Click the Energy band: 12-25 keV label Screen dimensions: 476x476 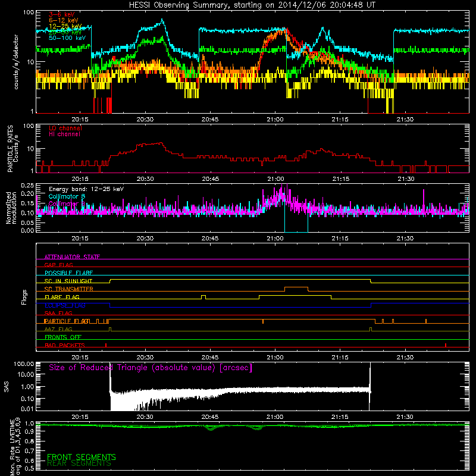click(x=86, y=189)
